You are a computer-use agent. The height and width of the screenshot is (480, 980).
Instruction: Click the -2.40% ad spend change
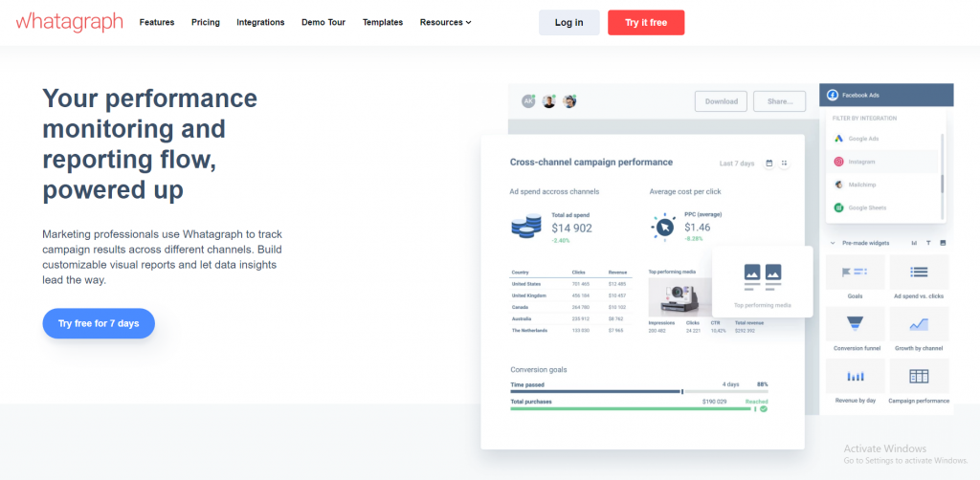pos(561,240)
